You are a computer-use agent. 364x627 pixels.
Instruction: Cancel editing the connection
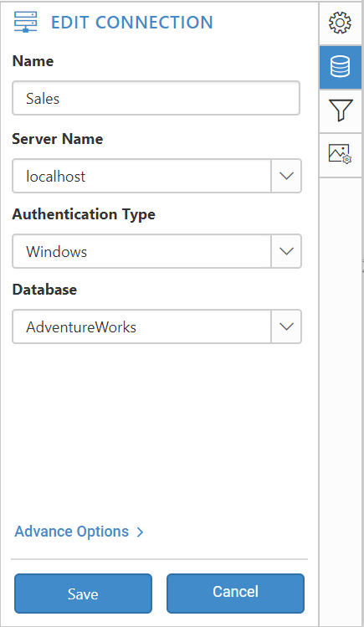[235, 594]
